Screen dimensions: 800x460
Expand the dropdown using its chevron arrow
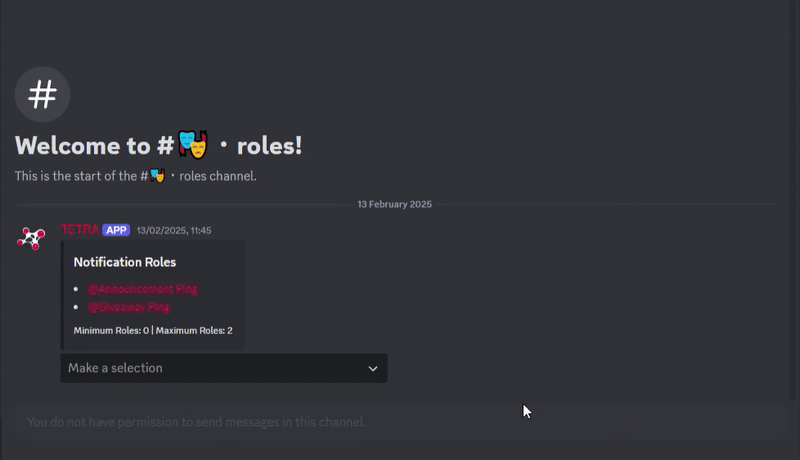point(373,368)
